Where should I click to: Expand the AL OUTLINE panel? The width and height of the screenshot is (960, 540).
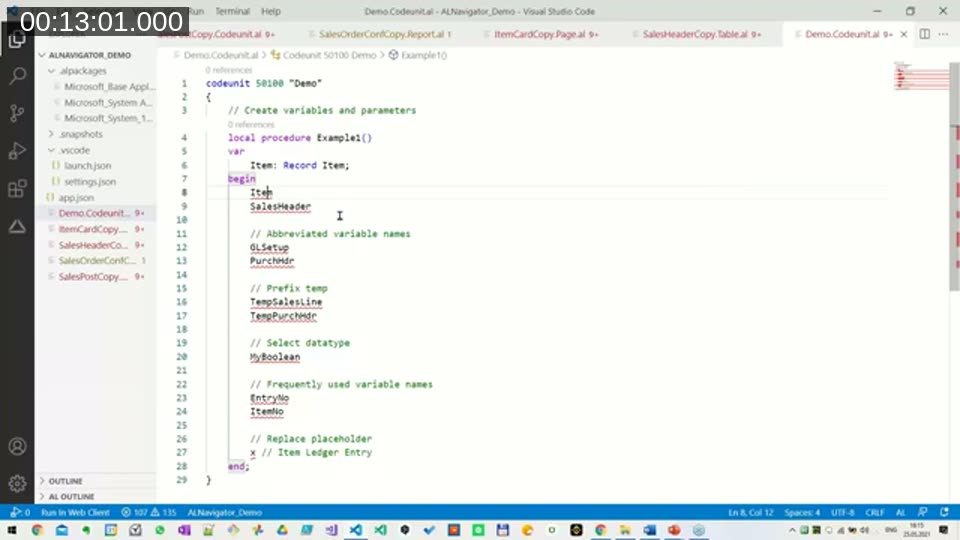71,497
